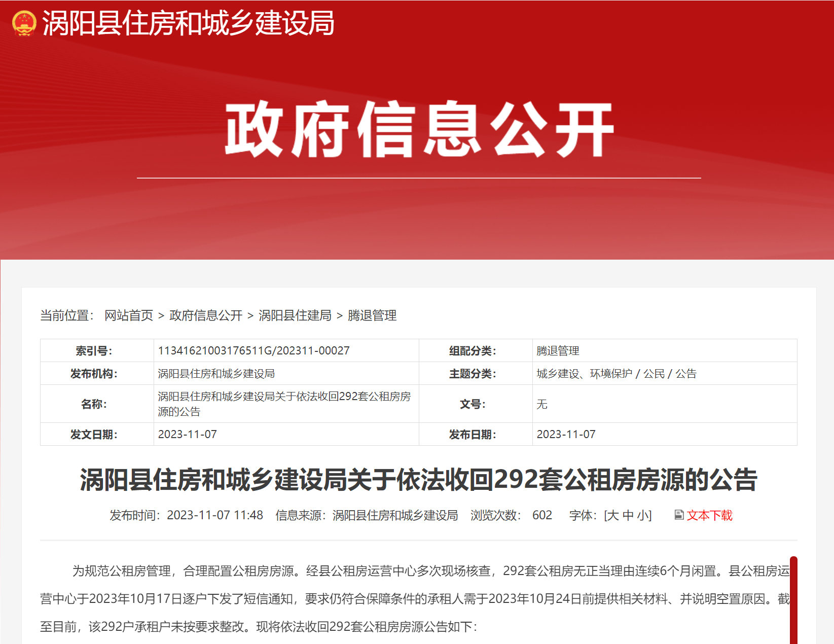Click 信息来源 涡阳县住房和城乡建设局 text
The image size is (834, 644).
[367, 515]
